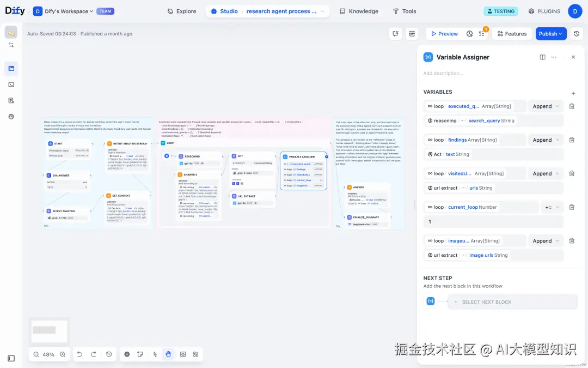The height and width of the screenshot is (368, 588).
Task: Organize blocks with grid icon
Action: pyautogui.click(x=196, y=354)
